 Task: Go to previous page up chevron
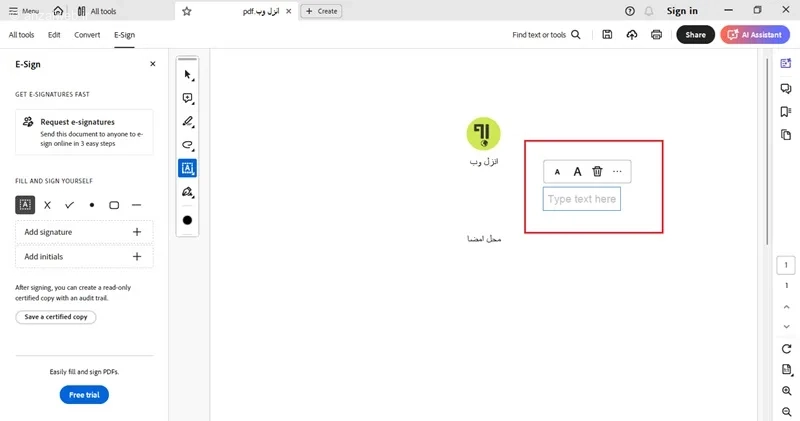786,307
